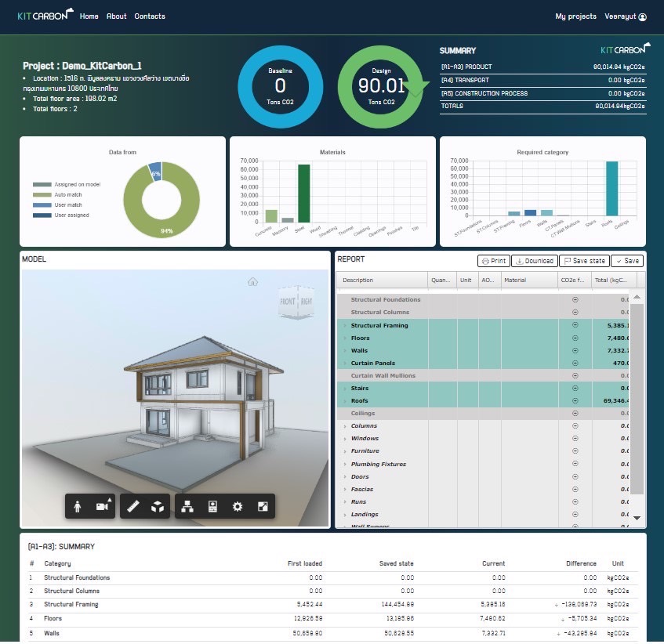The image size is (664, 644).
Task: Expand the Structural Framing row
Action: click(x=345, y=325)
